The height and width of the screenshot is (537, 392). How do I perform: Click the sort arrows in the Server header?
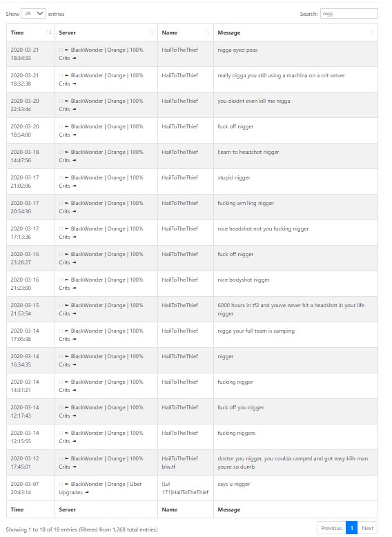tap(151, 32)
